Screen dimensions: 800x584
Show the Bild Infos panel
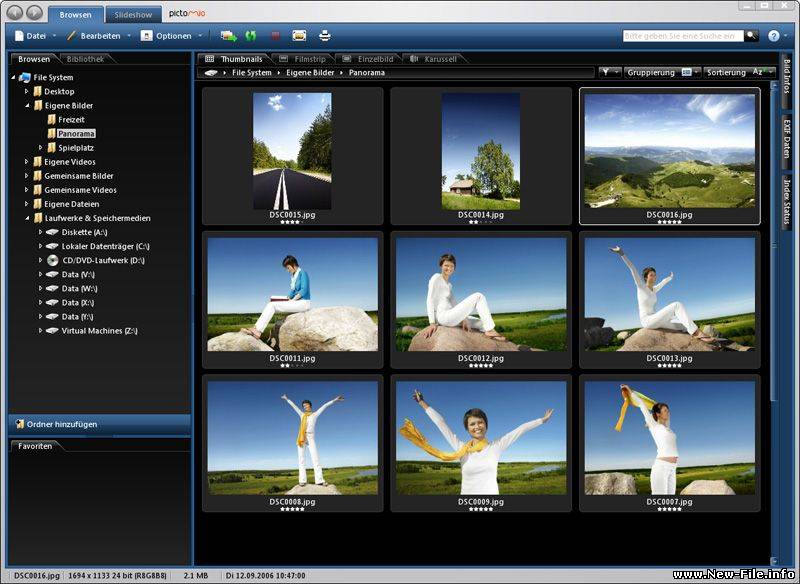click(789, 77)
